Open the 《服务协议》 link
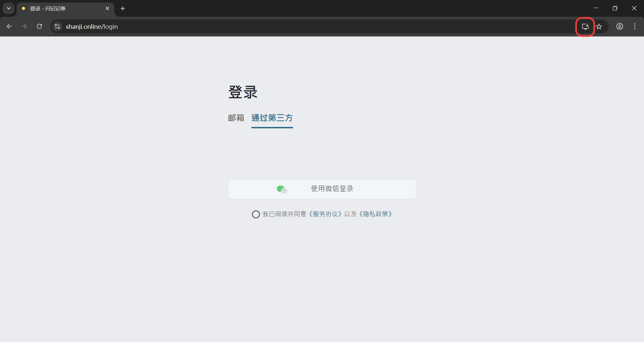This screenshot has height=342, width=644. click(x=325, y=214)
